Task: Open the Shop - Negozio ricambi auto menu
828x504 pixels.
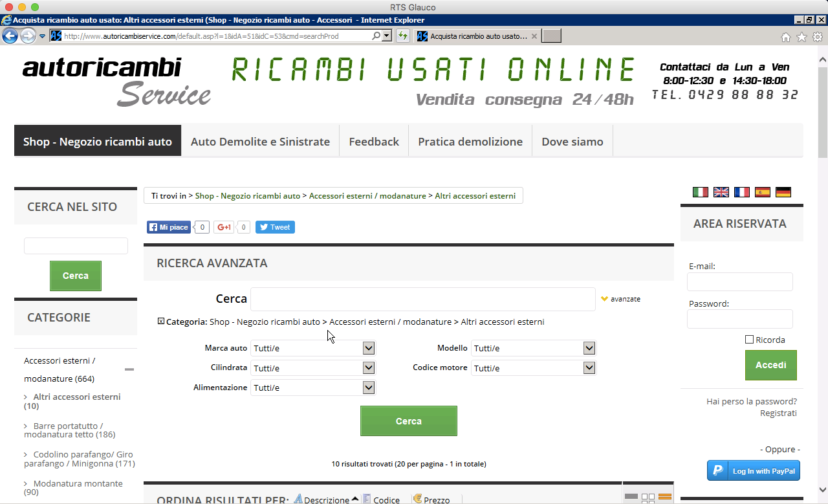Action: (98, 141)
